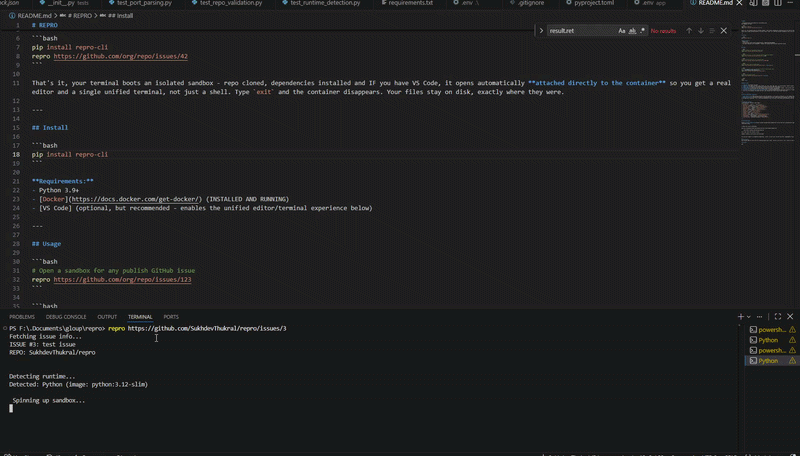The image size is (800, 456).
Task: Click '- Python 3.9+' line in editor
Action: tap(56, 190)
